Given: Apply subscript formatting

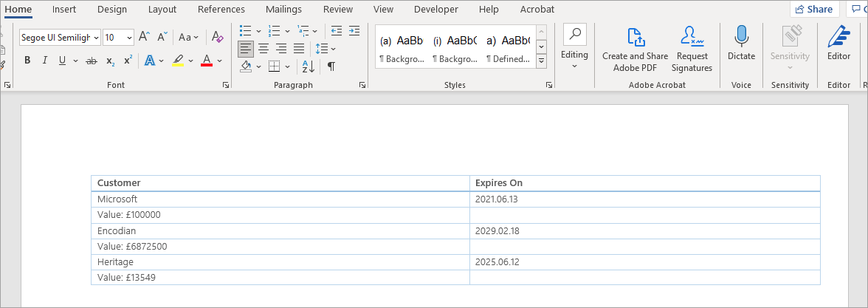Looking at the screenshot, I should (x=110, y=61).
